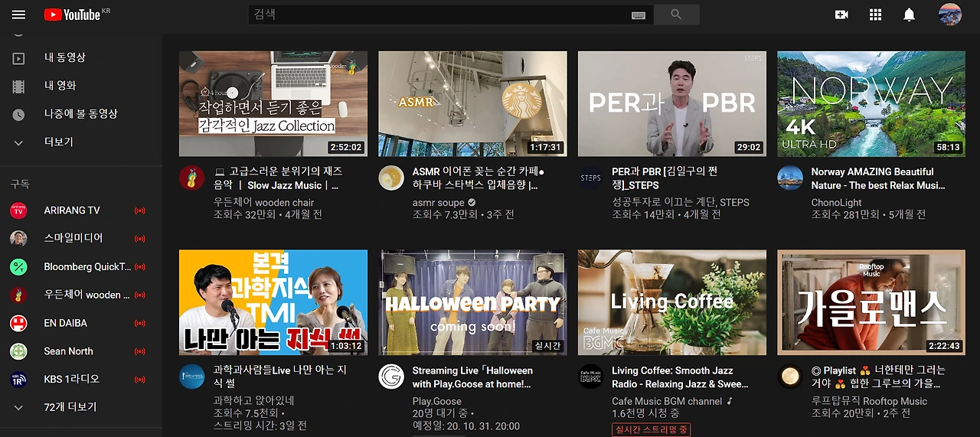
Task: Click the Cafe Music BGM channel avatar
Action: pos(590,377)
